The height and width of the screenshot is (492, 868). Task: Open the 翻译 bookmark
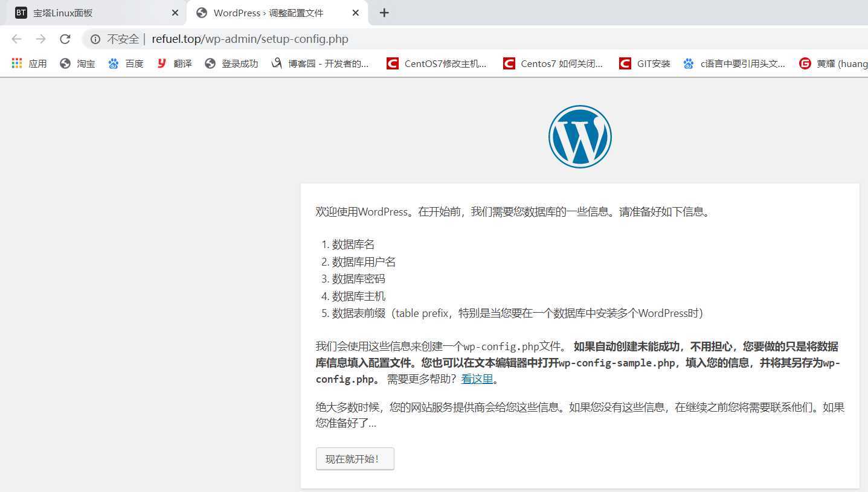tap(175, 63)
